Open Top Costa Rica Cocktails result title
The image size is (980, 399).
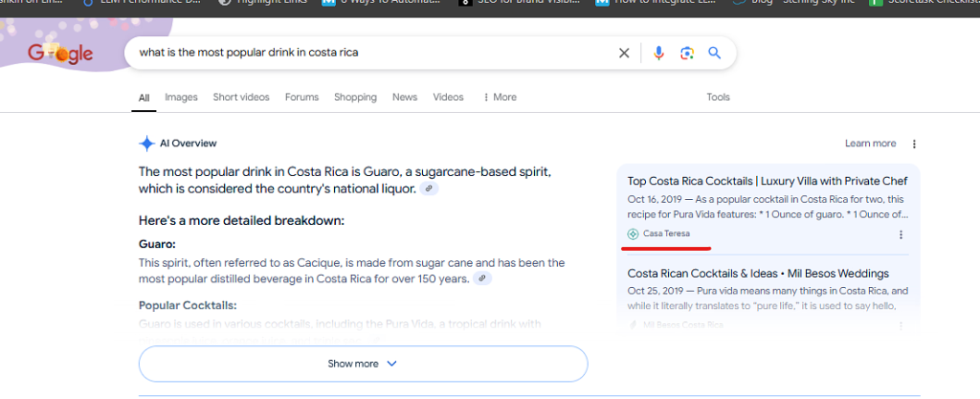click(768, 181)
